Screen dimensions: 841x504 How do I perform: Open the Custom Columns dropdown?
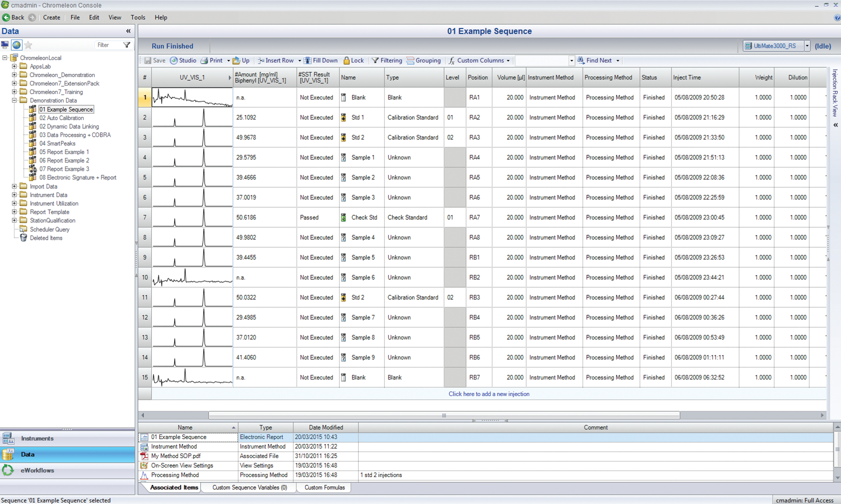click(508, 60)
